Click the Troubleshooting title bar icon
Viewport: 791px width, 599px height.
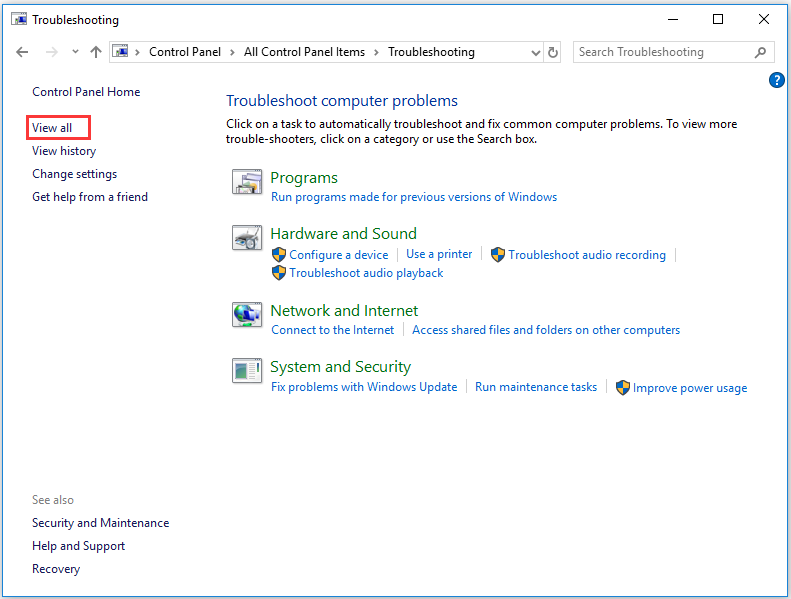19,19
